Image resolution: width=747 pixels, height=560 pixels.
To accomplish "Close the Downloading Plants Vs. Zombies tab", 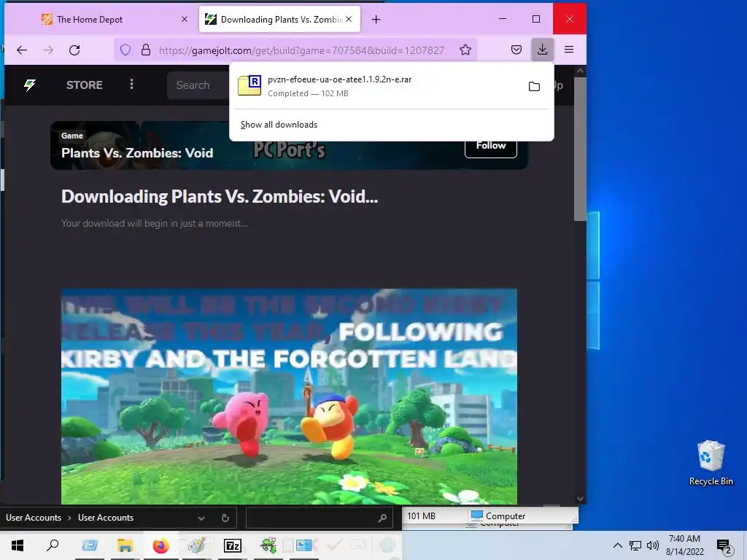I will click(349, 19).
